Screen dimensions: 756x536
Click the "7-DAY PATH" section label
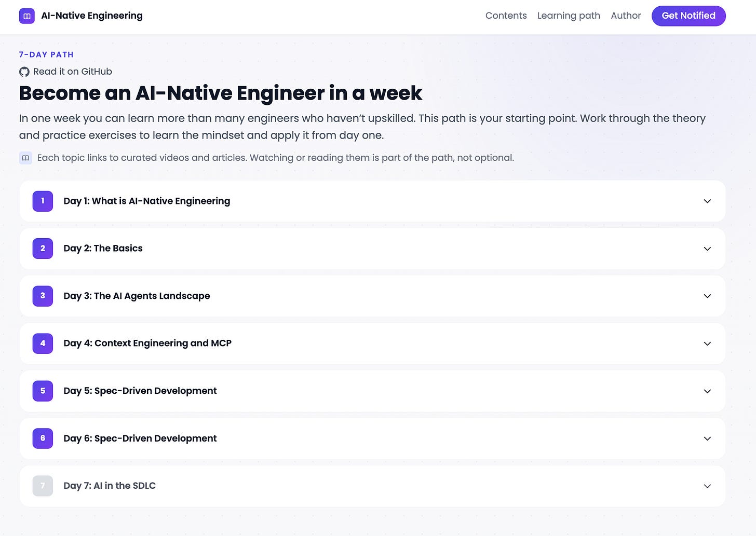click(46, 54)
